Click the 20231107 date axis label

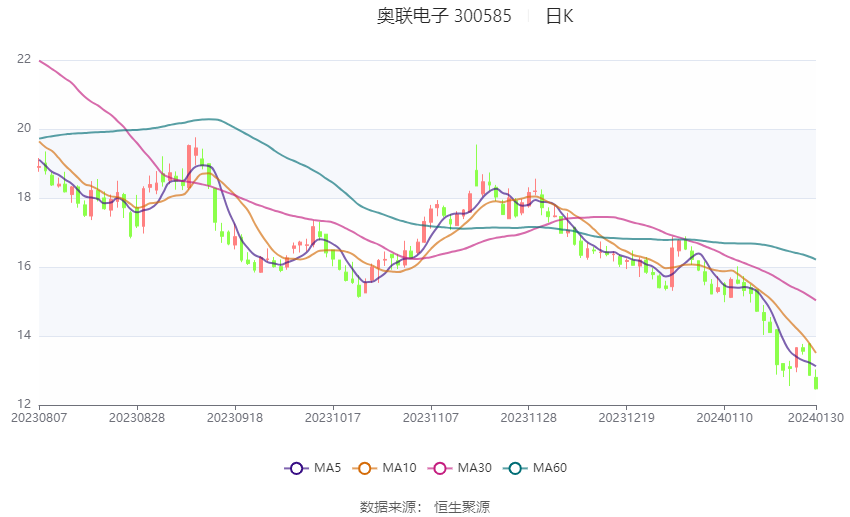pos(431,418)
